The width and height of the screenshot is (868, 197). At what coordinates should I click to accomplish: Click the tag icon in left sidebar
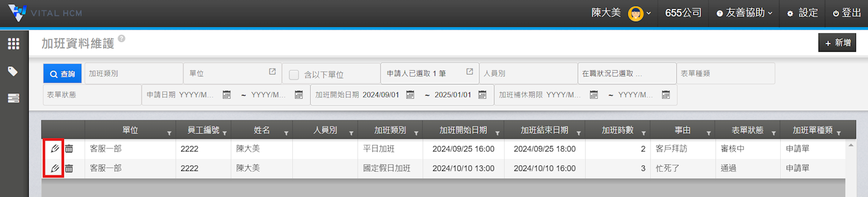(x=13, y=71)
